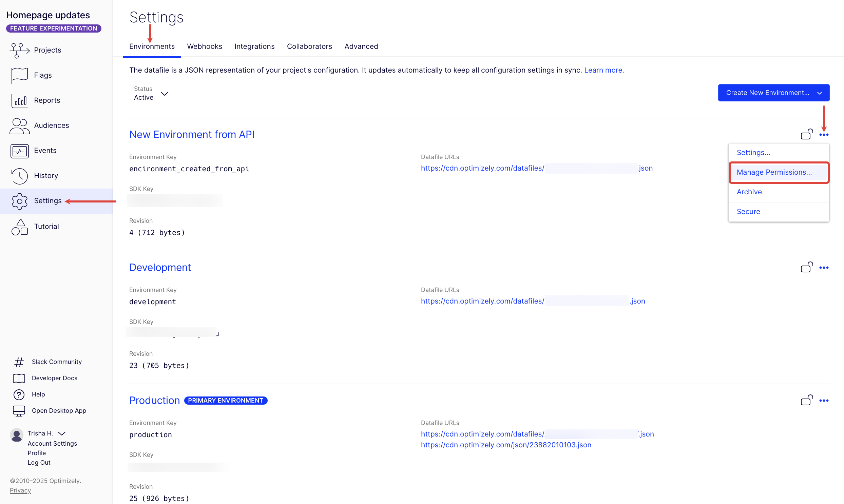Open Events monitor icon
844x504 pixels.
coord(19,151)
